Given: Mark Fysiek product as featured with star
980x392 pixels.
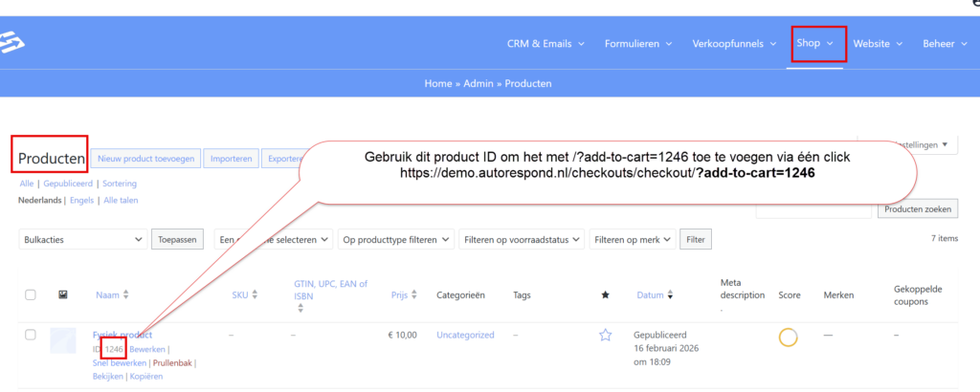Looking at the screenshot, I should (605, 336).
